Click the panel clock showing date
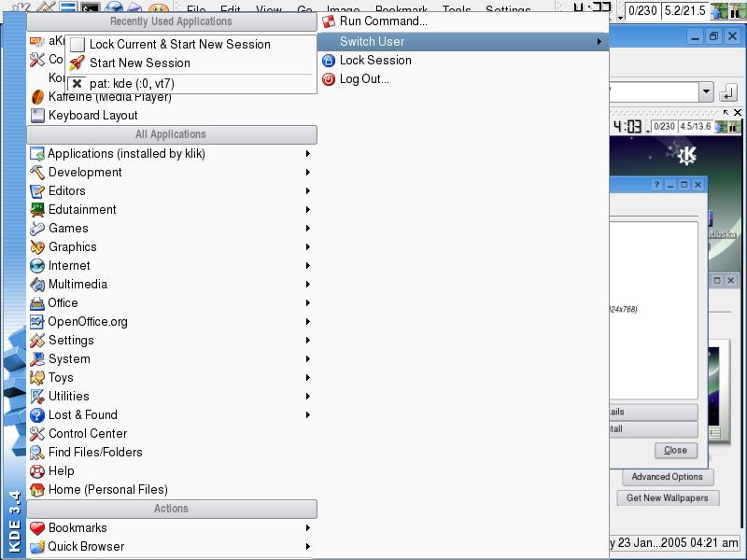The width and height of the screenshot is (747, 560). pyautogui.click(x=674, y=543)
